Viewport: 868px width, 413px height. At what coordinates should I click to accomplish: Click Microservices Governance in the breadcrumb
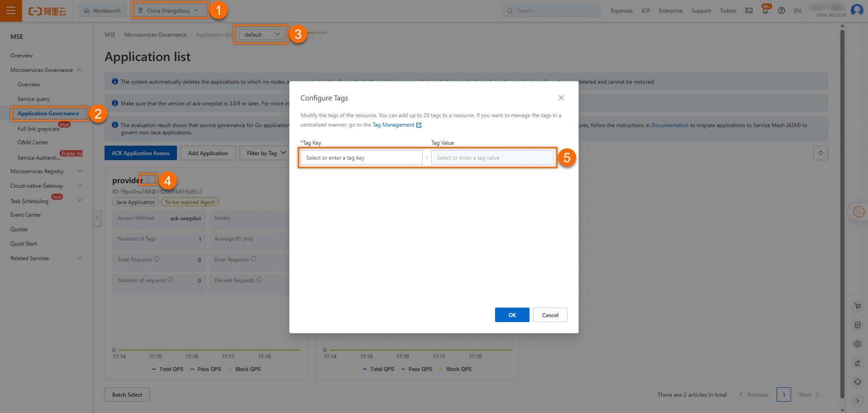click(156, 35)
